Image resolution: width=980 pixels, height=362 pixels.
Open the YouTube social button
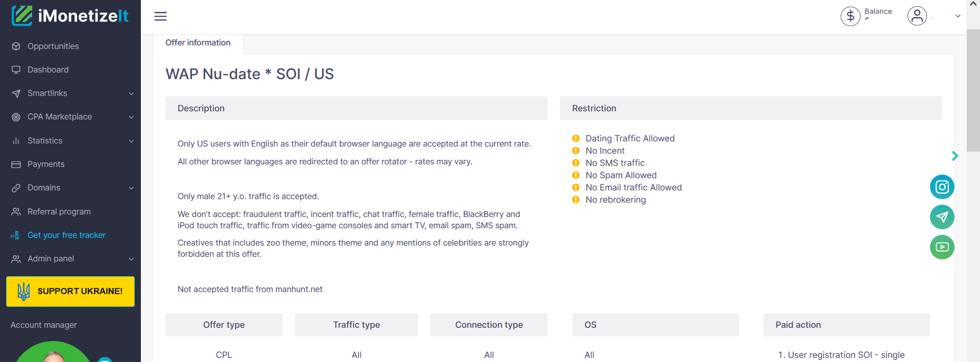942,247
